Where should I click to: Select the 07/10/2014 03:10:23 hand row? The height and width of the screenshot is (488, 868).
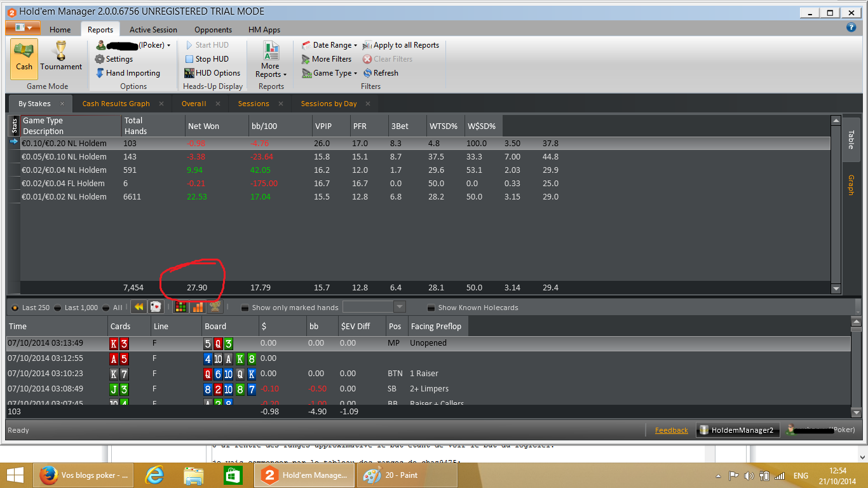[x=428, y=373]
